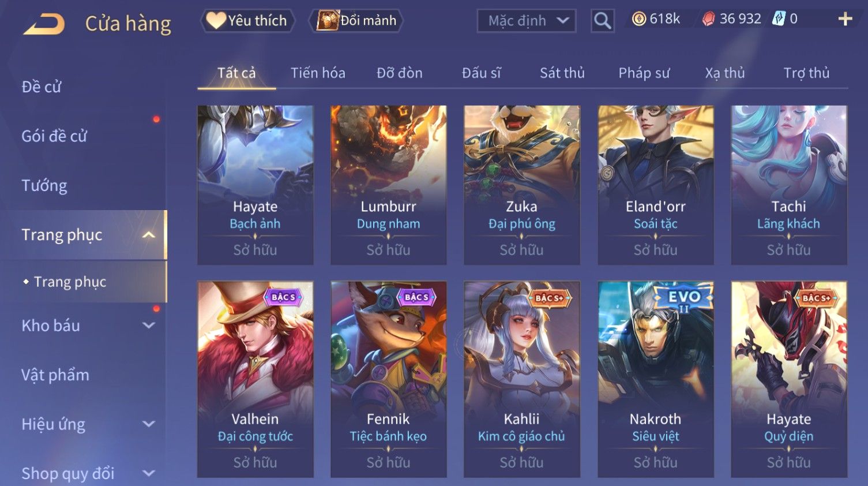The height and width of the screenshot is (486, 868).
Task: Select the Pháp sư tab
Action: click(x=644, y=73)
